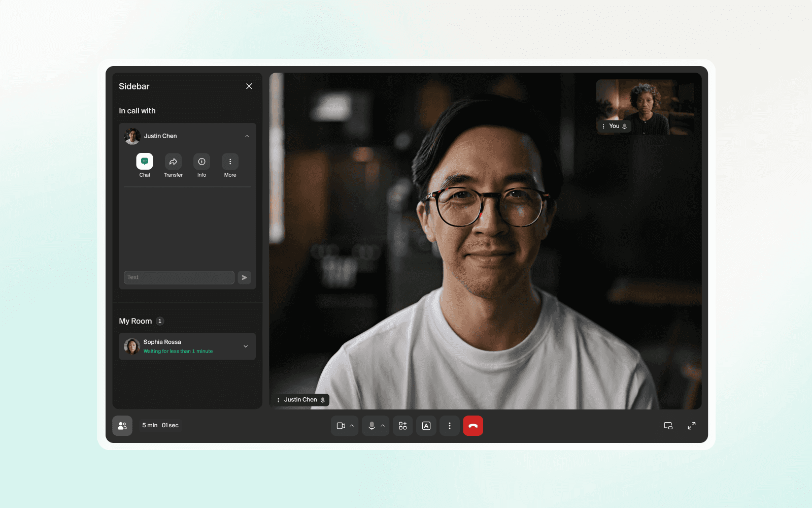Enable picture-in-picture mode
Image resolution: width=812 pixels, height=508 pixels.
point(668,426)
